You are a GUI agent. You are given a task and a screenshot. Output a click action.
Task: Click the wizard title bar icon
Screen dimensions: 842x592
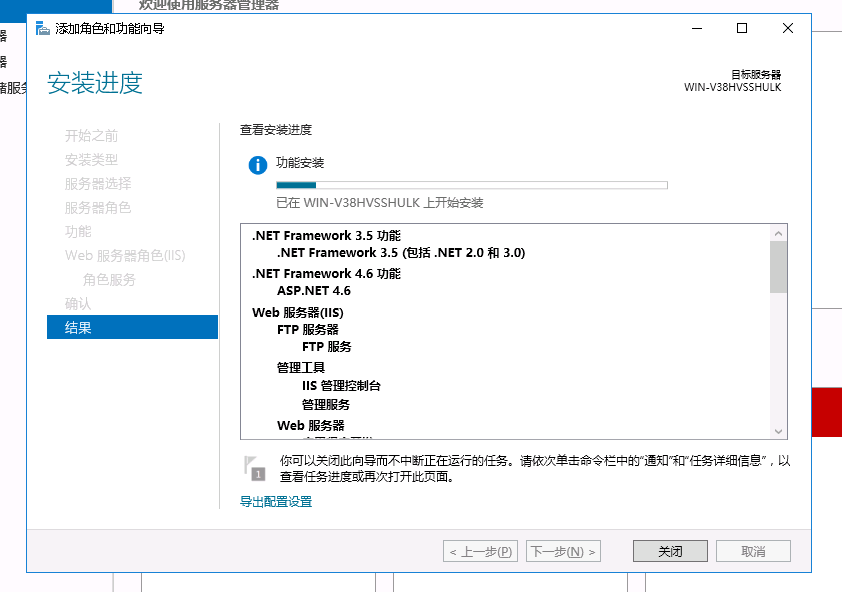(42, 28)
